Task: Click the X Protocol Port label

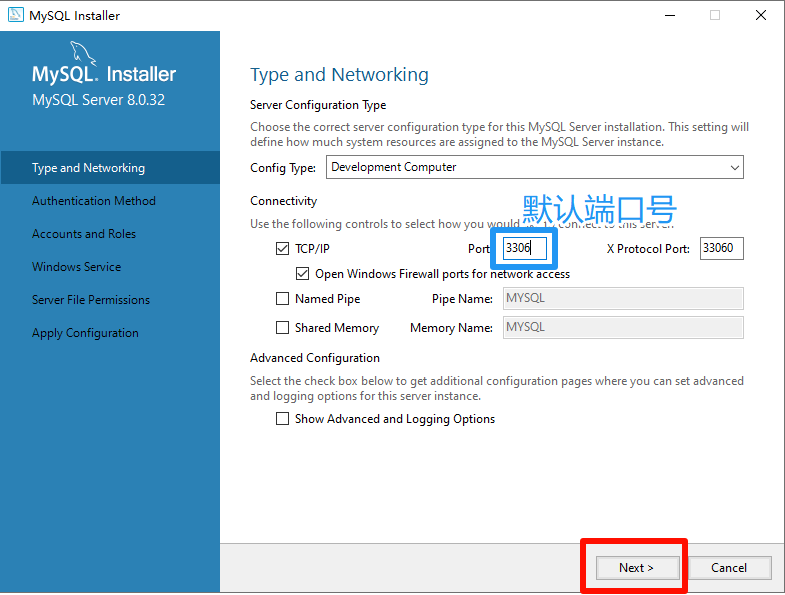Action: pyautogui.click(x=648, y=249)
